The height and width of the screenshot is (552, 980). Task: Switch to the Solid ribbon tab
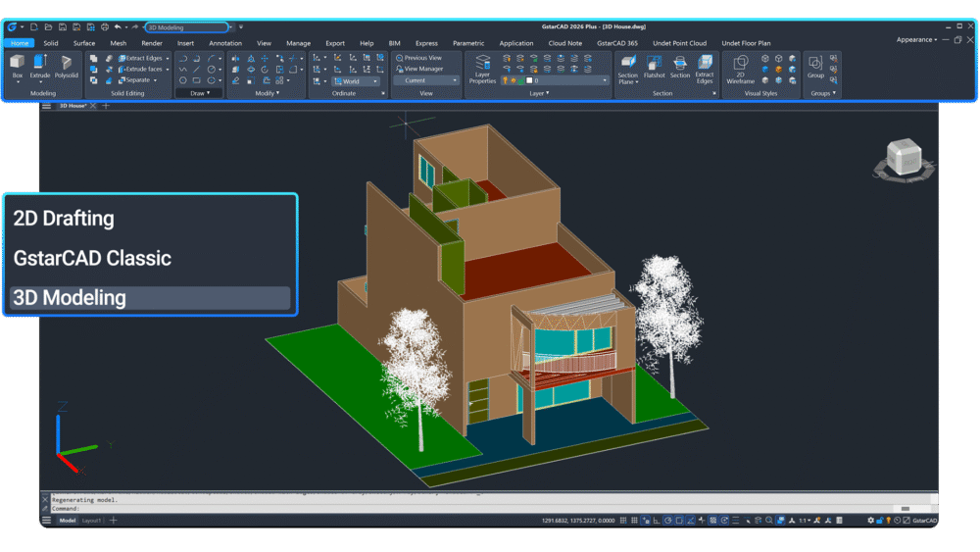(x=51, y=43)
